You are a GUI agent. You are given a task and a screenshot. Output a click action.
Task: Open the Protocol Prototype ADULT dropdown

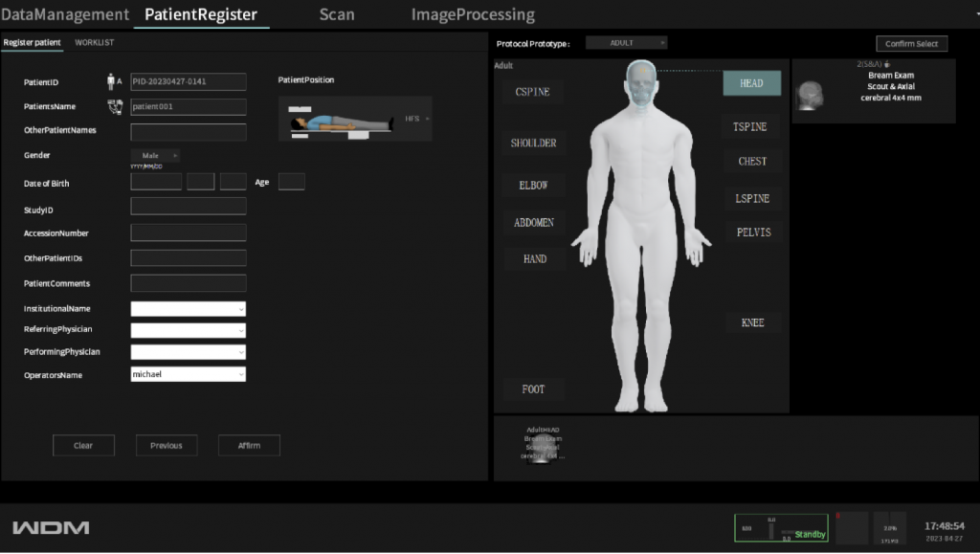626,43
